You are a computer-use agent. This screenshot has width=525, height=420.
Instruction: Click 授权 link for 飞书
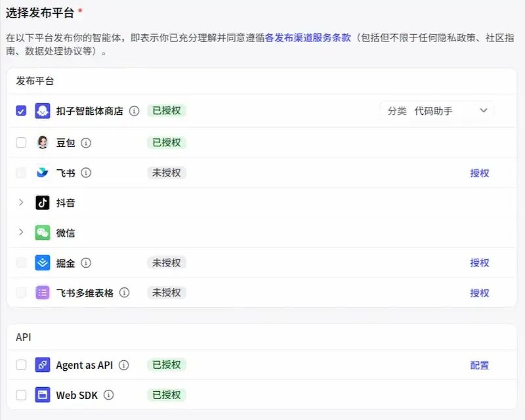(480, 173)
